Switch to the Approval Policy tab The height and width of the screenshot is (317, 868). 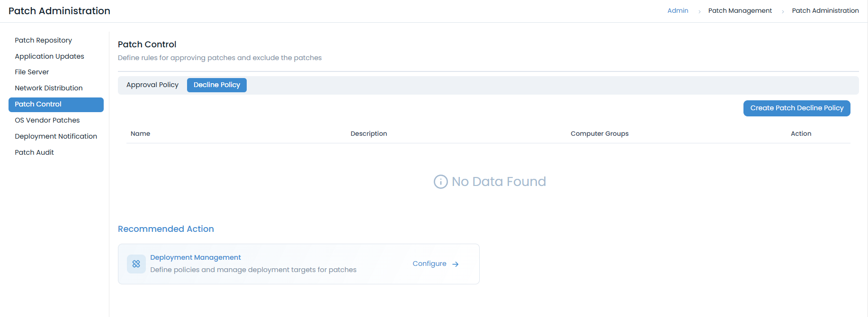click(152, 85)
